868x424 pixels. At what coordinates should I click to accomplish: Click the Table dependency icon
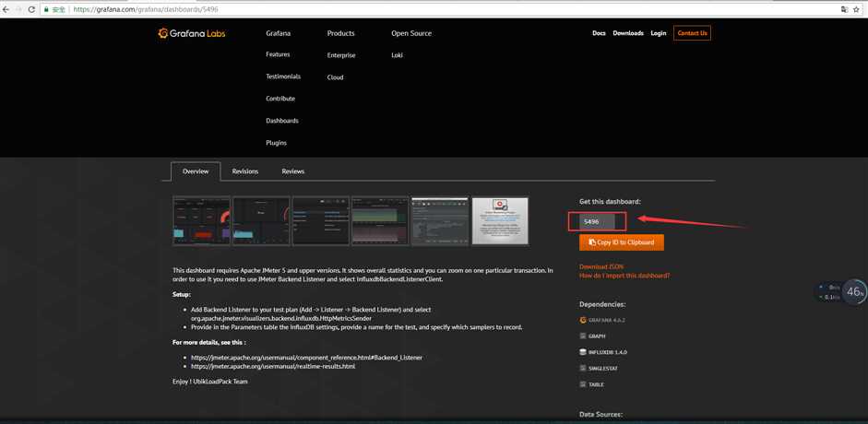[x=582, y=384]
